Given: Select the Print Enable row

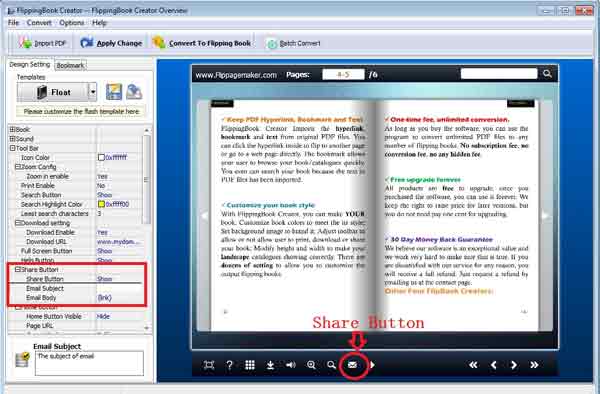Looking at the screenshot, I should [x=75, y=186].
